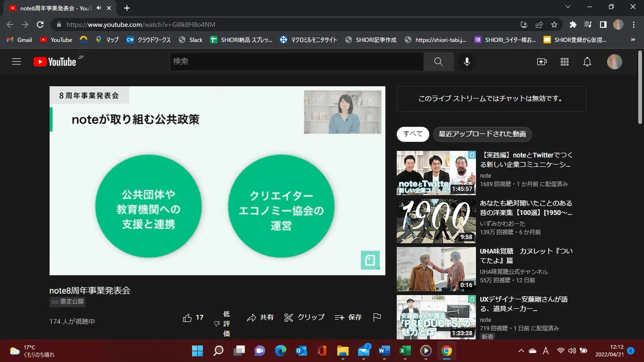
Task: Open the Slack bookmark
Action: [191, 40]
